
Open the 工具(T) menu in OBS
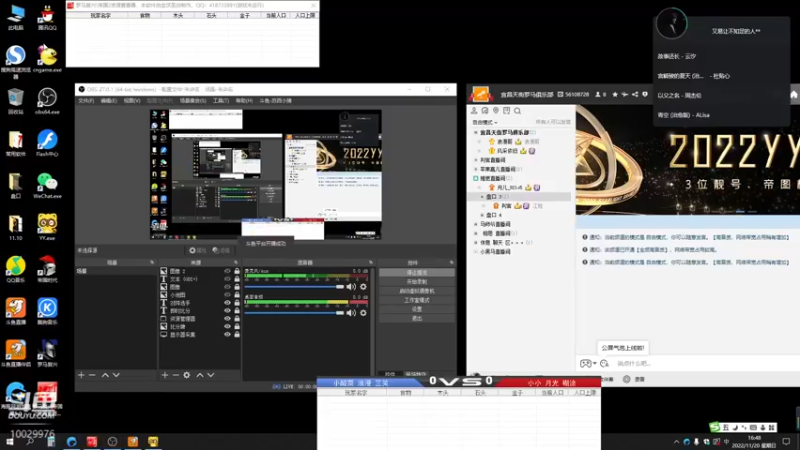[x=221, y=101]
